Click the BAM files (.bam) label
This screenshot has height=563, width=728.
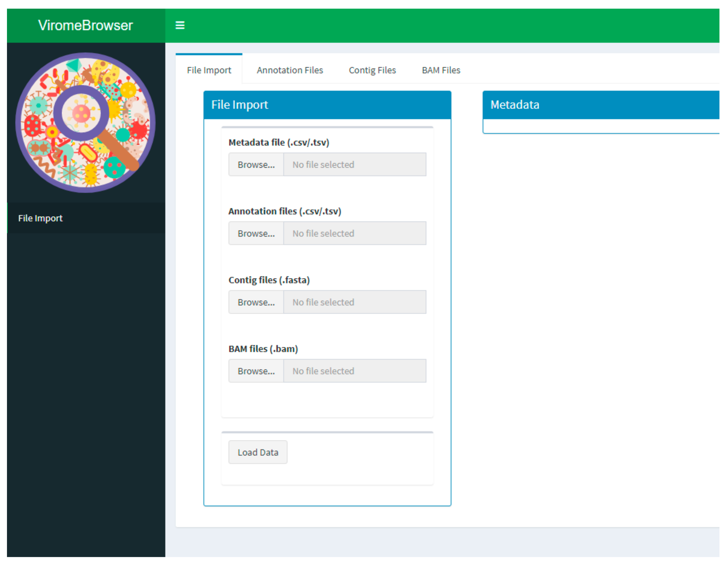click(263, 349)
